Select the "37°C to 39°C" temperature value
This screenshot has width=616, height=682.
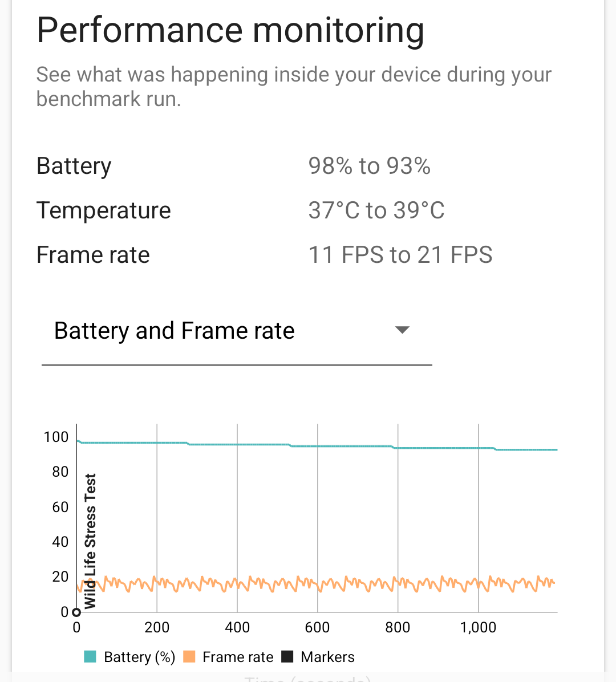[x=376, y=210]
